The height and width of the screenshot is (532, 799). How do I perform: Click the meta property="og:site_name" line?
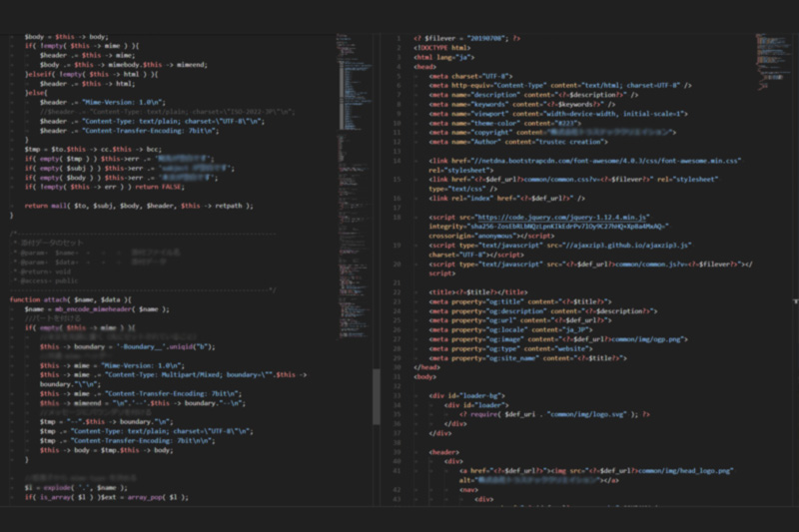527,358
